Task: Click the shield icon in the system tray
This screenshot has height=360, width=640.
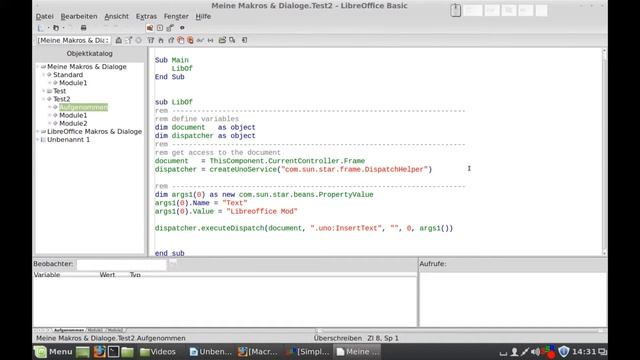Action: tap(564, 351)
